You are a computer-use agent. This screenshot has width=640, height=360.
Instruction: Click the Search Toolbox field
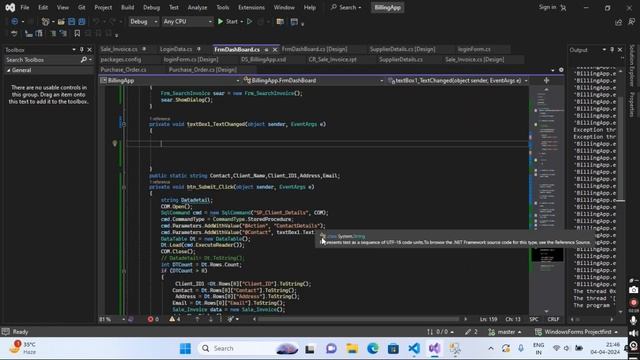tap(43, 60)
